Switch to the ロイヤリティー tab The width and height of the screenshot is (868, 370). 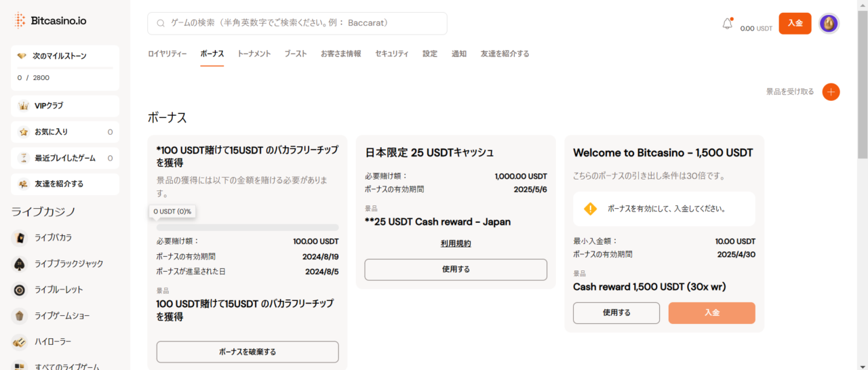[x=167, y=54]
